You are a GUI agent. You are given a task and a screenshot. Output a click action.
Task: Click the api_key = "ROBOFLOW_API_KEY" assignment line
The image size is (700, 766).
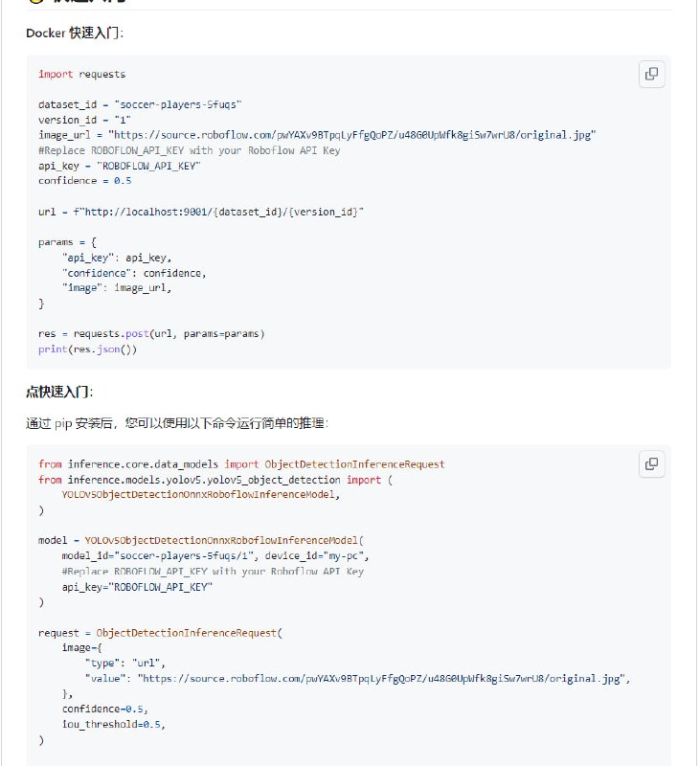[119, 166]
